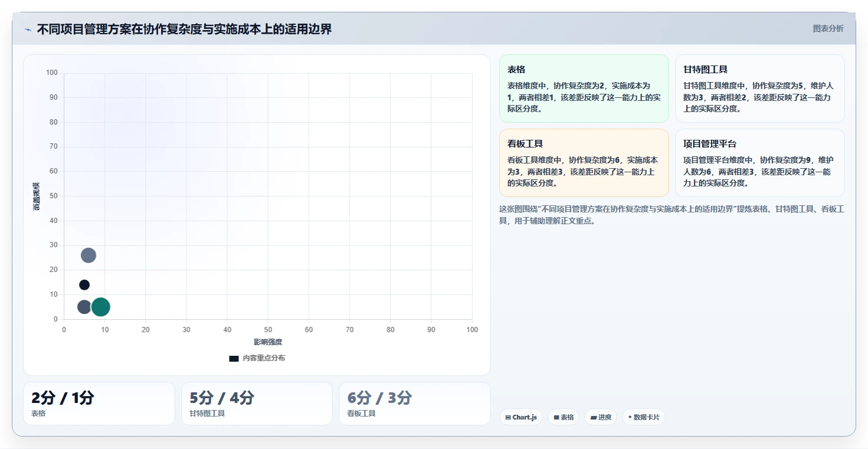
Task: Click the Chart.js tag chip
Action: pyautogui.click(x=521, y=417)
